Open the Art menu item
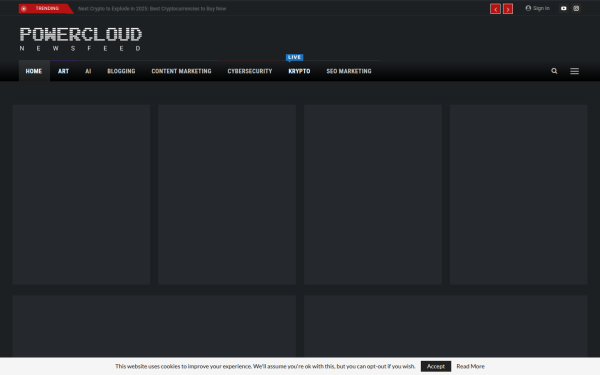Image resolution: width=600 pixels, height=375 pixels. click(64, 71)
